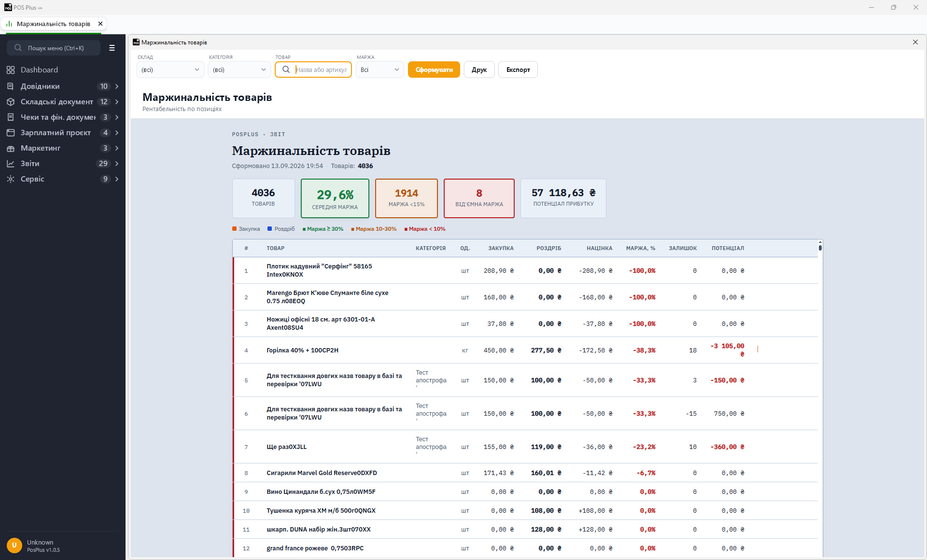
Task: Toggle the hamburger menu icon in sidebar
Action: coord(112,48)
